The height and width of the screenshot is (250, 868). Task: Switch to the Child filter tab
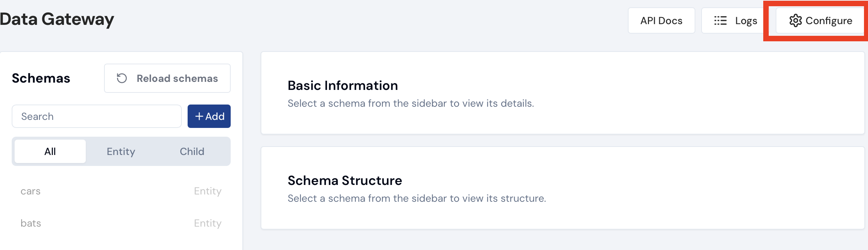(x=192, y=151)
